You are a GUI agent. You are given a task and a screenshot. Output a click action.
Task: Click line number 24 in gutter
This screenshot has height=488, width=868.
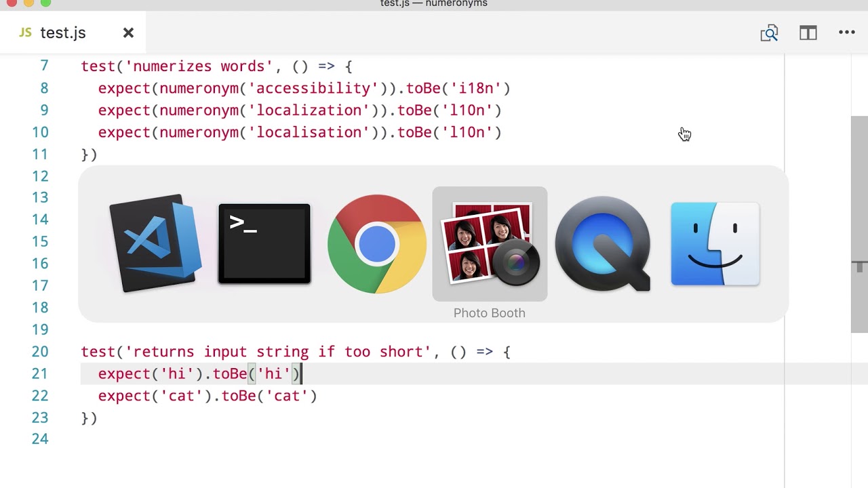pyautogui.click(x=40, y=439)
